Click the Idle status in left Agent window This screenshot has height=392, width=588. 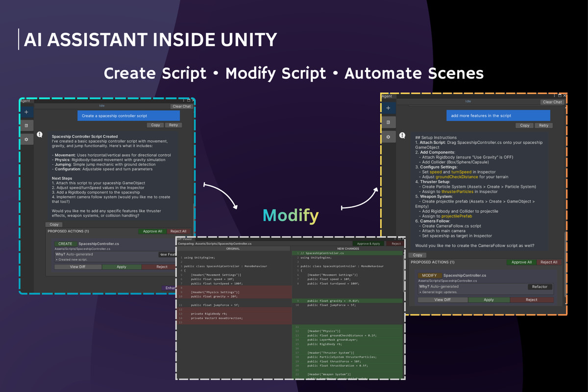coord(102,106)
